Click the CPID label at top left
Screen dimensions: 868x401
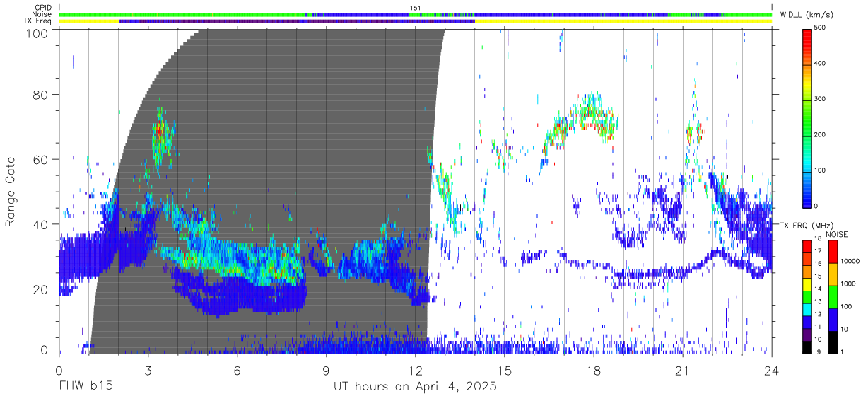click(42, 8)
